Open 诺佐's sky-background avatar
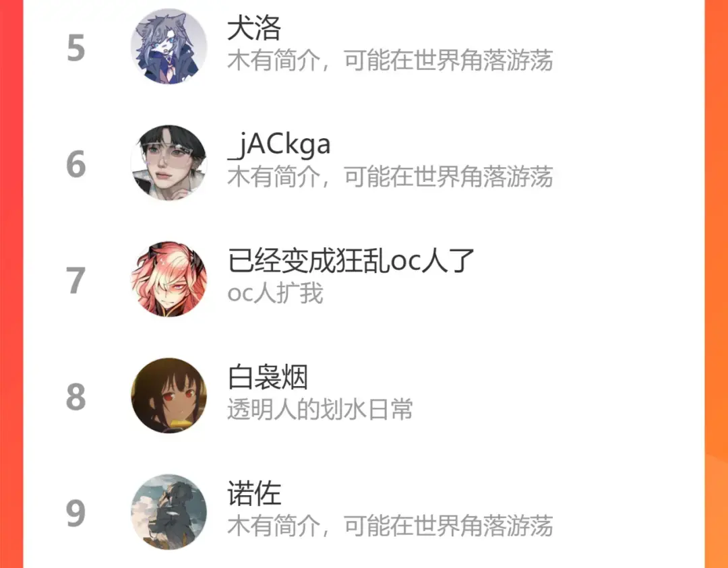Viewport: 728px width, 568px height. 169,512
